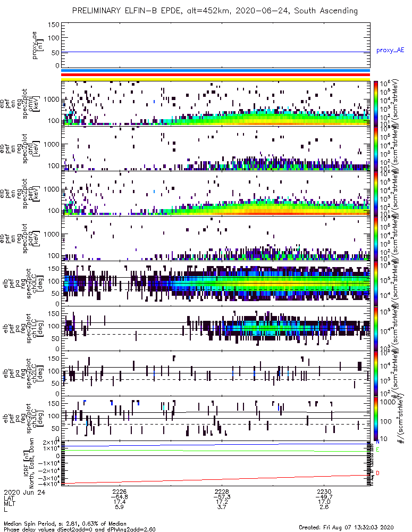Viewport: 412px width, 532px height.
Task: Click the MLT value '17.2'
Action: coord(222,502)
